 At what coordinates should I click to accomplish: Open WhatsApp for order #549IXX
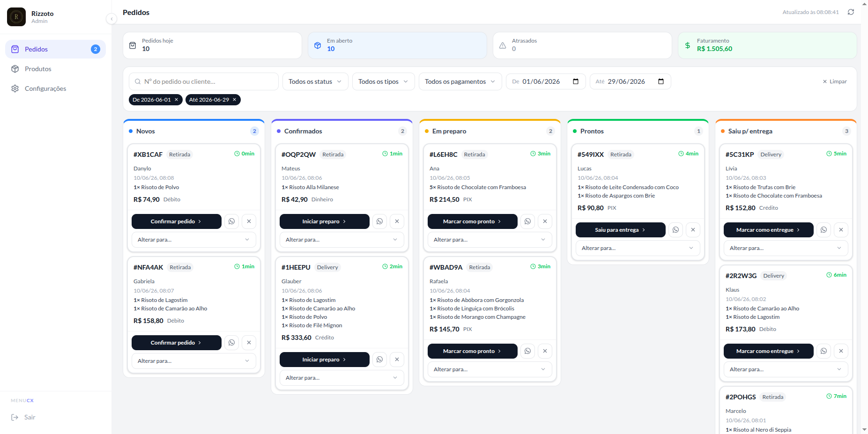[675, 230]
